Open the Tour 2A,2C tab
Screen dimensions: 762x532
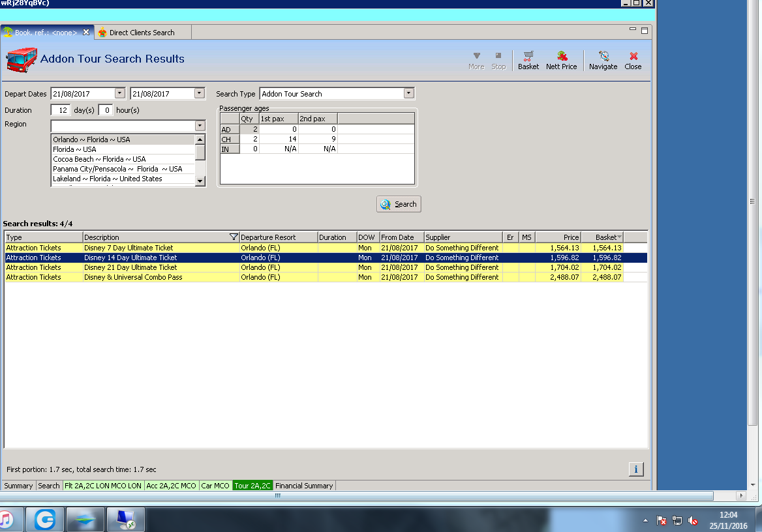[252, 485]
